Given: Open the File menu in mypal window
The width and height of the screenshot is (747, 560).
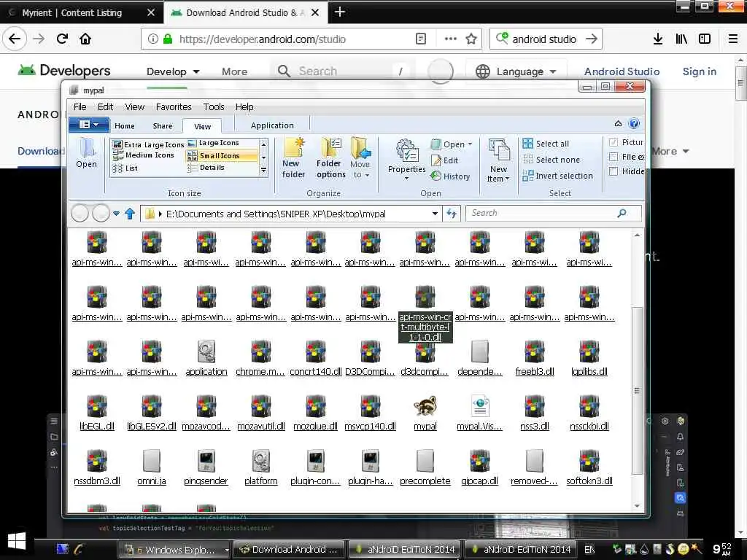Looking at the screenshot, I should tap(80, 106).
